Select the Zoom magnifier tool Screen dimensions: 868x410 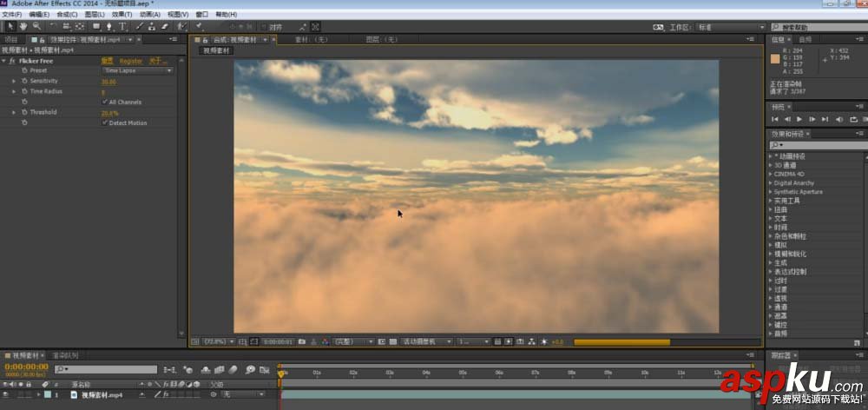coord(36,27)
